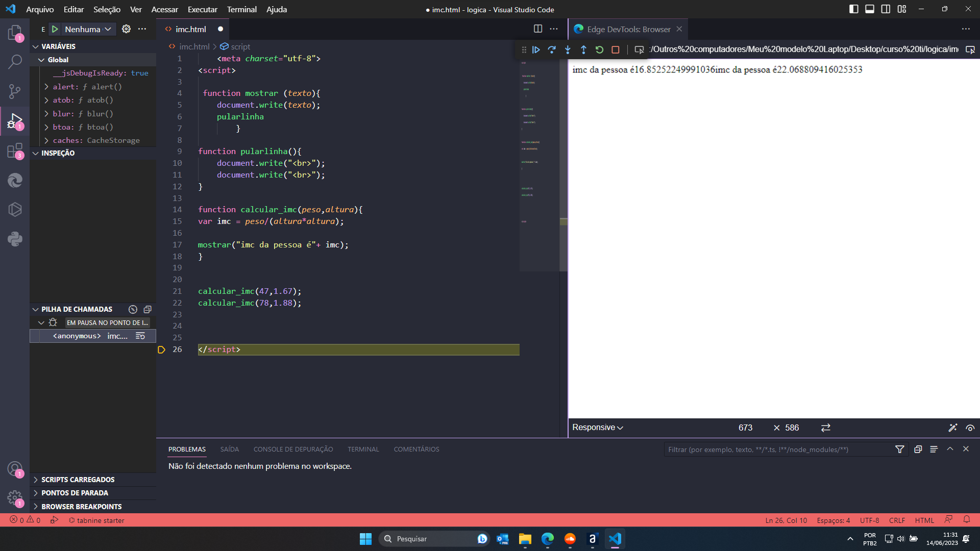Toggle table view in Problems panel
The image size is (980, 551).
[934, 449]
